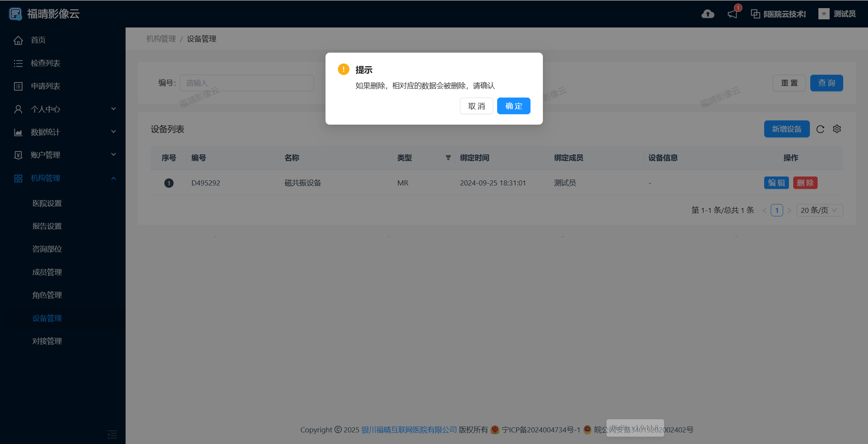The height and width of the screenshot is (444, 868).
Task: Select 医院设置 in the sidebar
Action: click(47, 203)
